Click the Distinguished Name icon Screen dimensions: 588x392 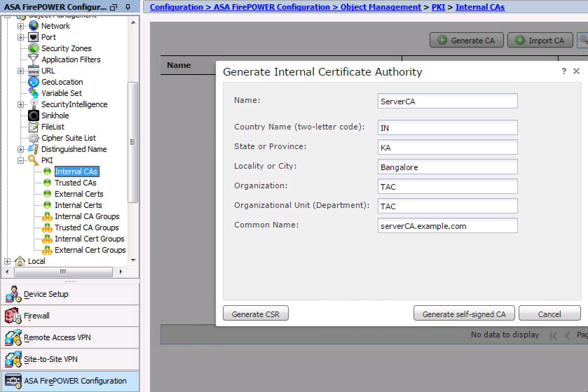click(x=33, y=149)
